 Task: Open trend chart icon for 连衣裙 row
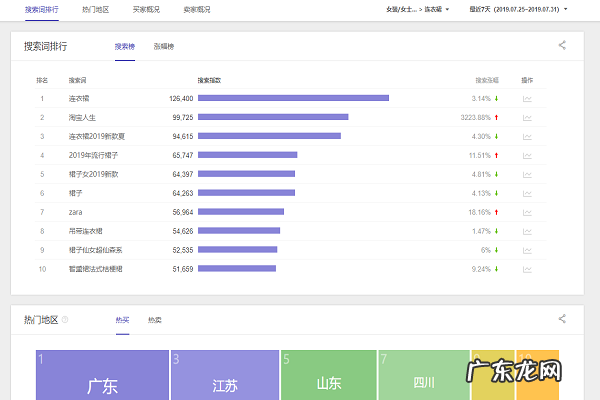[x=527, y=98]
